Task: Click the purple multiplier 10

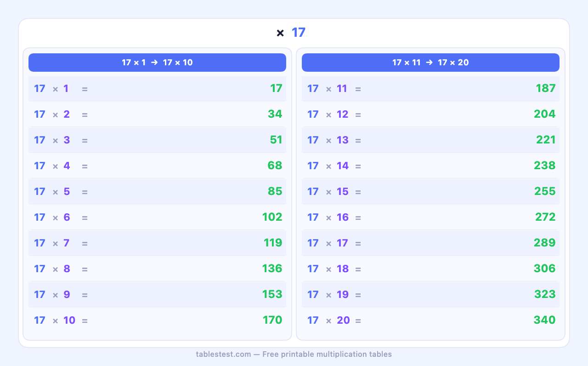Action: pos(69,320)
